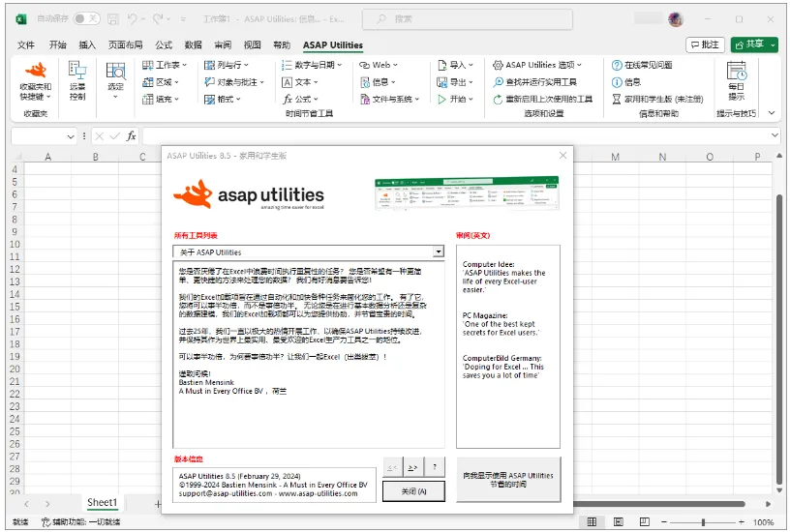Click 向我显示使用 ASAP Utilities 节省的时间 button
Image resolution: width=790 pixels, height=532 pixels.
(508, 480)
